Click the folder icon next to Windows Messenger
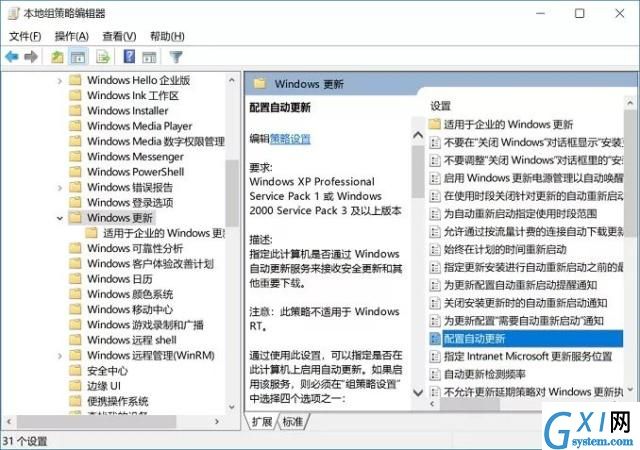Screen dimensions: 640x450 pyautogui.click(x=75, y=156)
